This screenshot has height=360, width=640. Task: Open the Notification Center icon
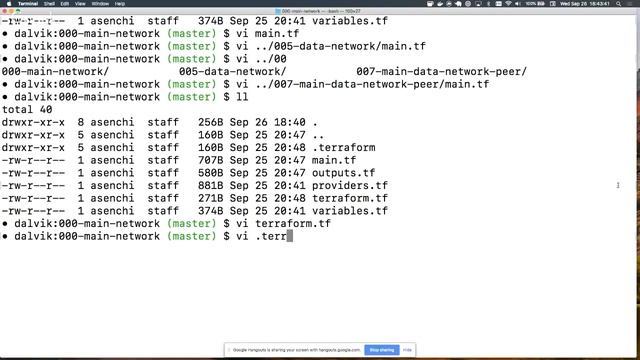point(629,4)
